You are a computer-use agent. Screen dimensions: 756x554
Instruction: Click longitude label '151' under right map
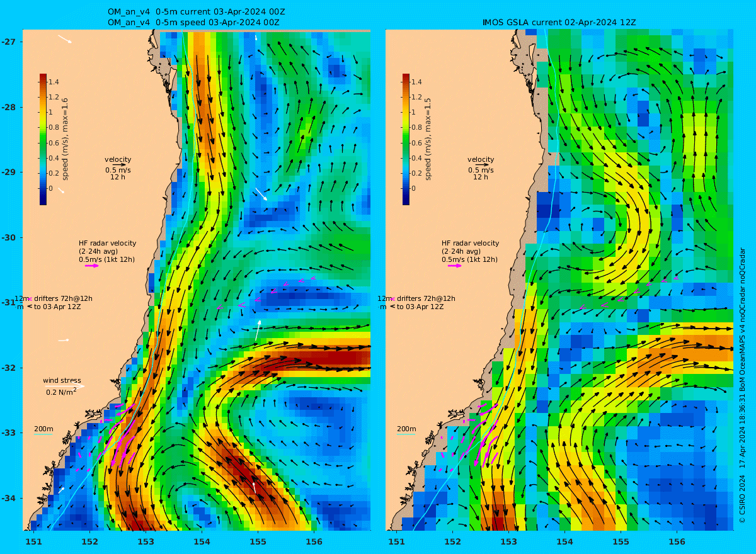click(x=396, y=541)
